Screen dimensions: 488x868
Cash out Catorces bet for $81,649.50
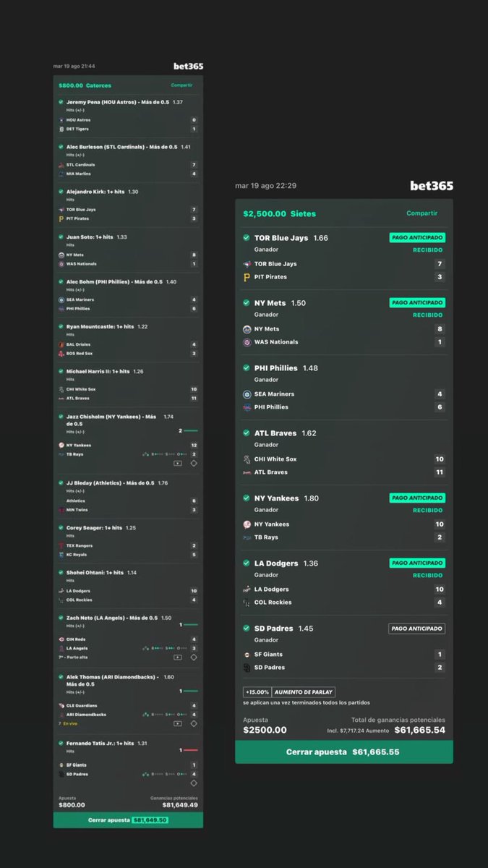point(128,820)
